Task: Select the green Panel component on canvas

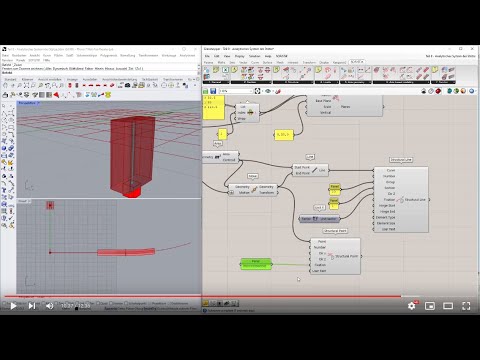Action: coord(256,264)
